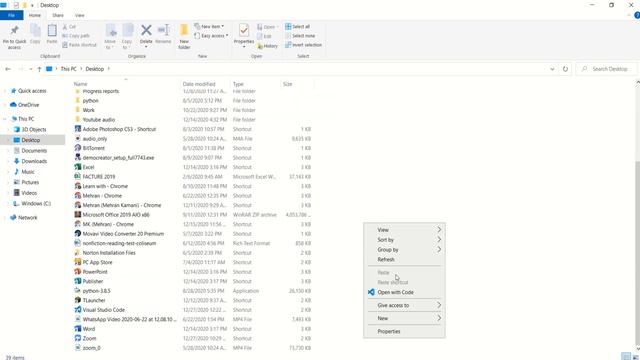Switch to the Share tab
640x360 pixels.
click(58, 15)
